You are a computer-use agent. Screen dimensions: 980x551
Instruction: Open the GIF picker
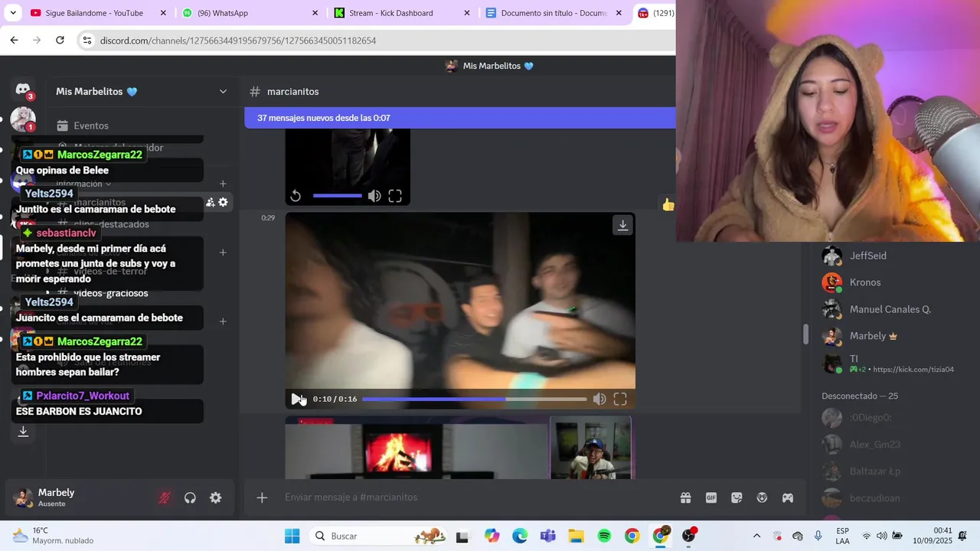(711, 497)
